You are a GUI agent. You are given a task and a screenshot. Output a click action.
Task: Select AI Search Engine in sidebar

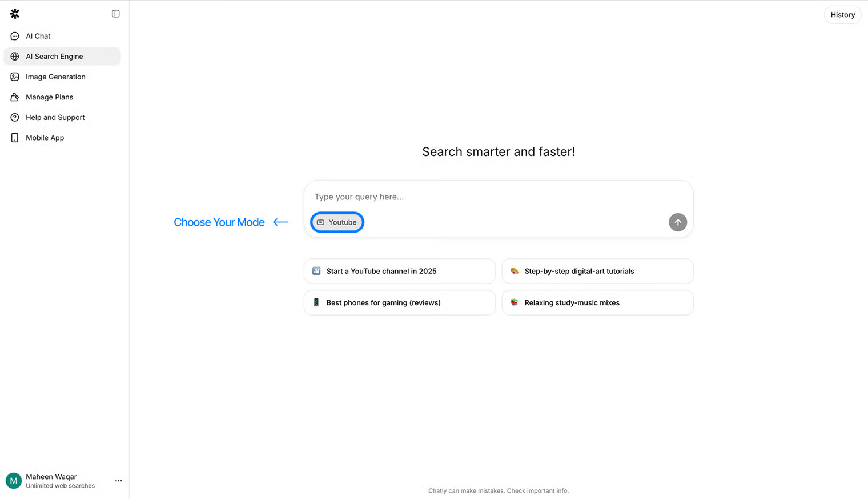tap(54, 57)
